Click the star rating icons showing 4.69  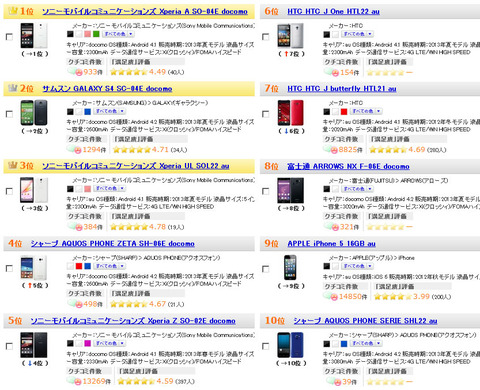click(x=388, y=150)
